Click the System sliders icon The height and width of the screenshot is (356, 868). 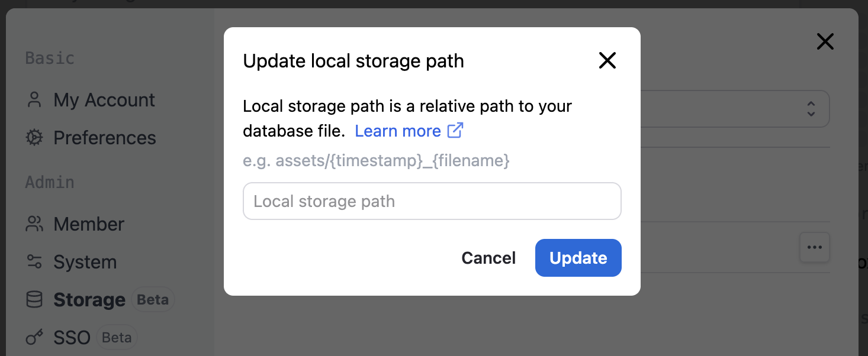coord(34,262)
